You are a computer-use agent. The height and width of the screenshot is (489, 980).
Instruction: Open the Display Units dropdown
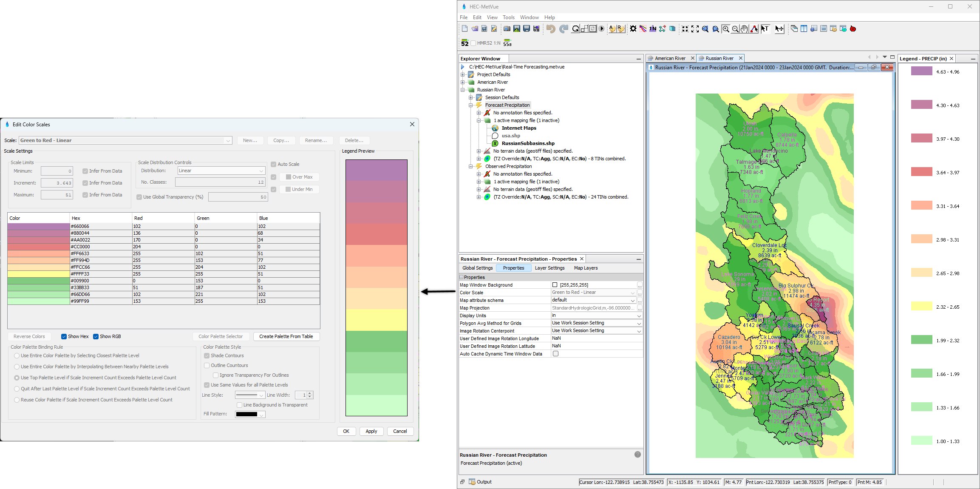tap(639, 316)
